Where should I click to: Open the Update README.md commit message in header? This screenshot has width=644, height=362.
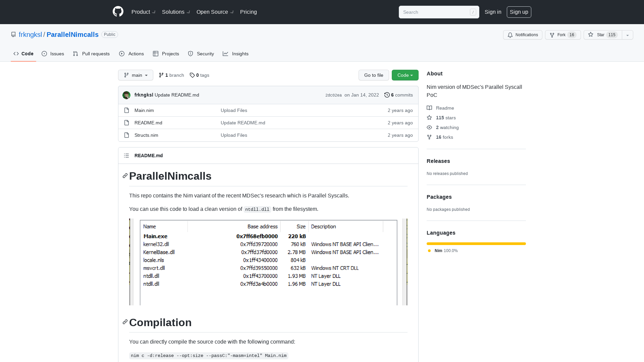(177, 95)
